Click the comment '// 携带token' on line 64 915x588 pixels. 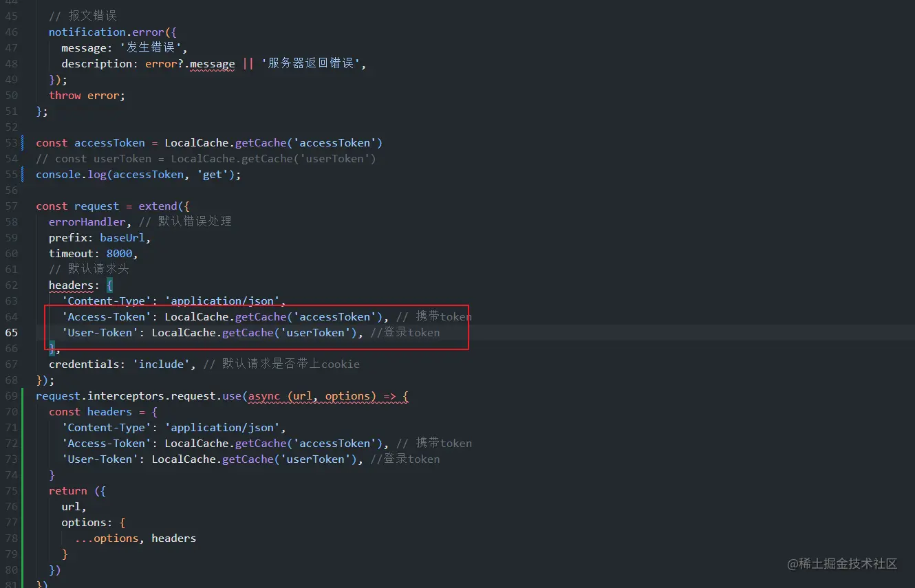[x=433, y=316]
